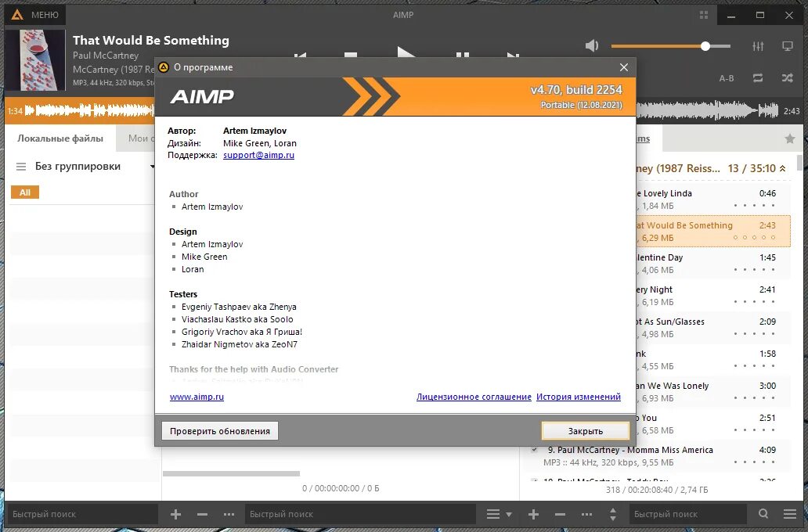Image resolution: width=808 pixels, height=532 pixels.
Task: Toggle A-B repeat segment
Action: click(727, 78)
